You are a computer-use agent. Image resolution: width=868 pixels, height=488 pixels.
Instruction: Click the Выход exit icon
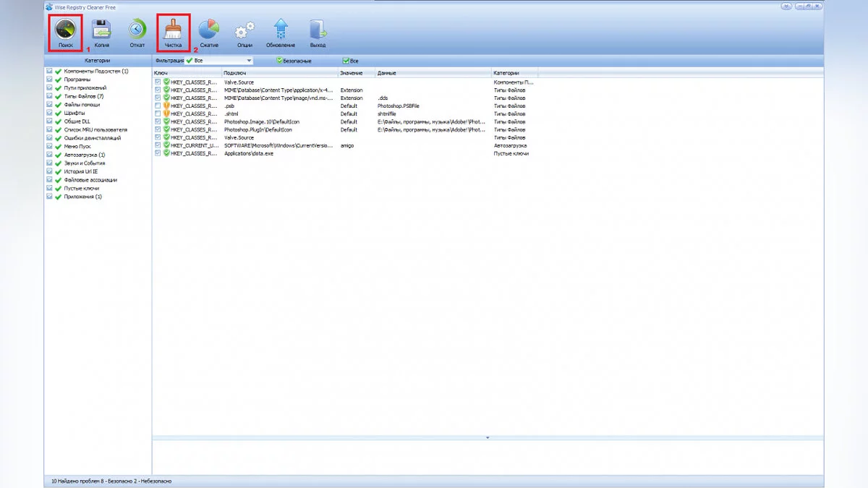[x=318, y=30]
